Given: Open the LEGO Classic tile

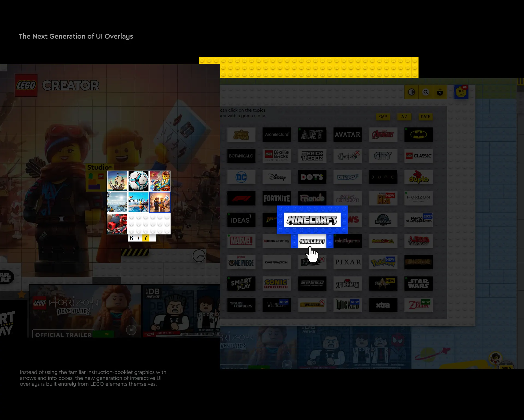Looking at the screenshot, I should (419, 156).
